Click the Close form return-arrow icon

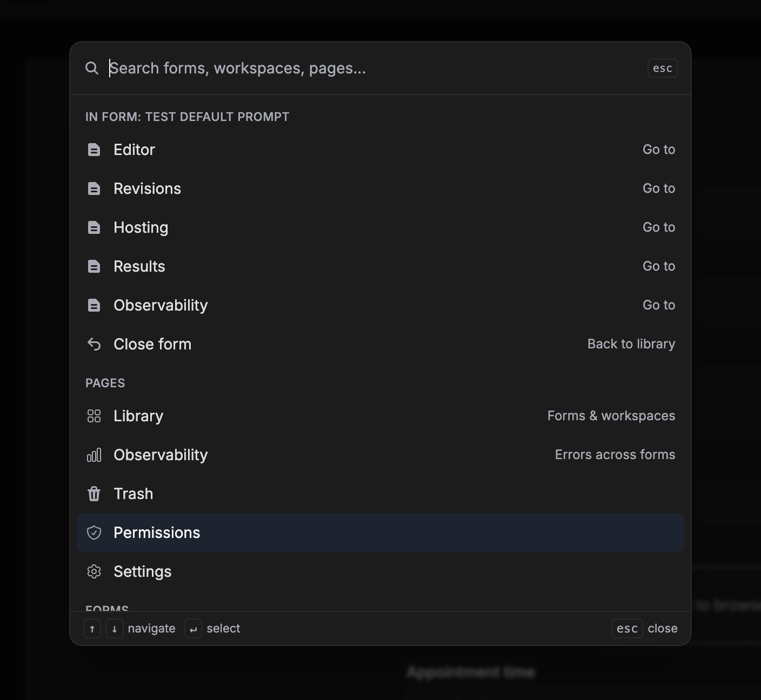coord(94,344)
